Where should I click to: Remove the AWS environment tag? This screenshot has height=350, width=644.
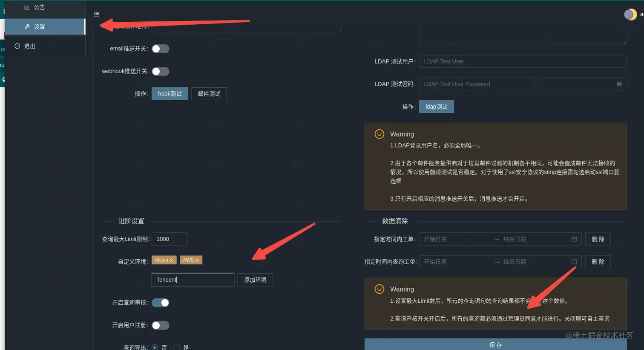pyautogui.click(x=197, y=260)
